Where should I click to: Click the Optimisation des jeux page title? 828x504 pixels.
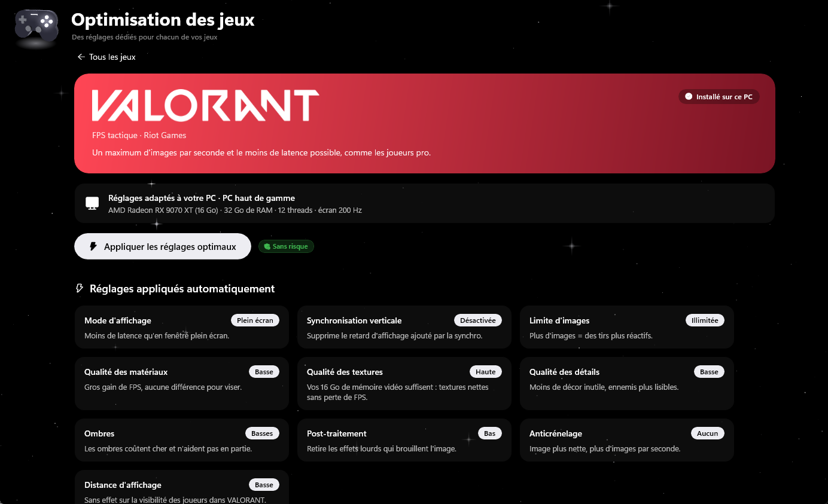tap(163, 20)
